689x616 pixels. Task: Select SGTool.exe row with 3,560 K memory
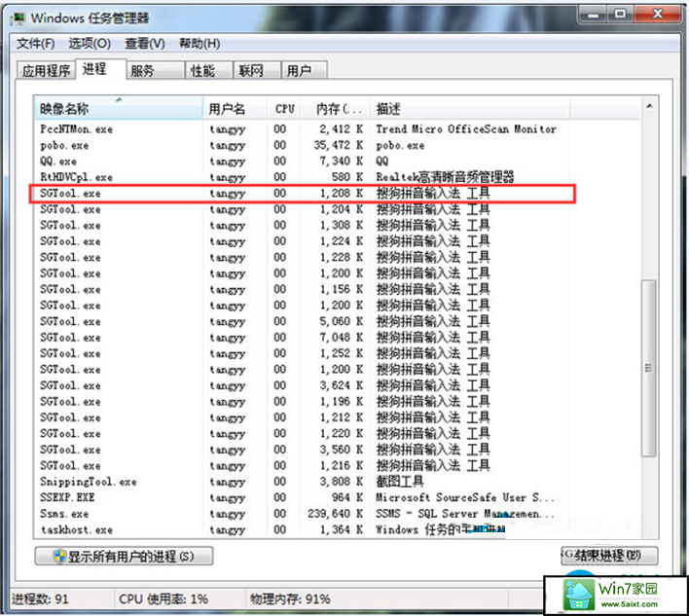302,450
